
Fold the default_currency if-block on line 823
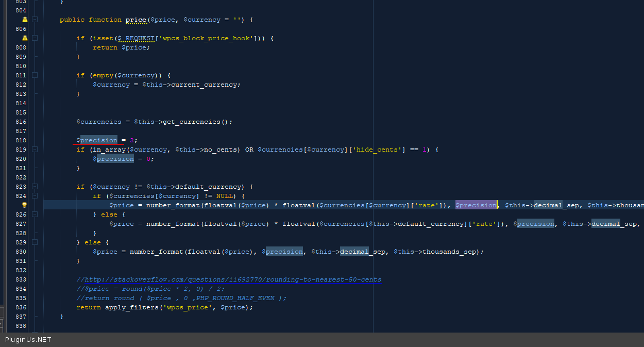point(35,187)
